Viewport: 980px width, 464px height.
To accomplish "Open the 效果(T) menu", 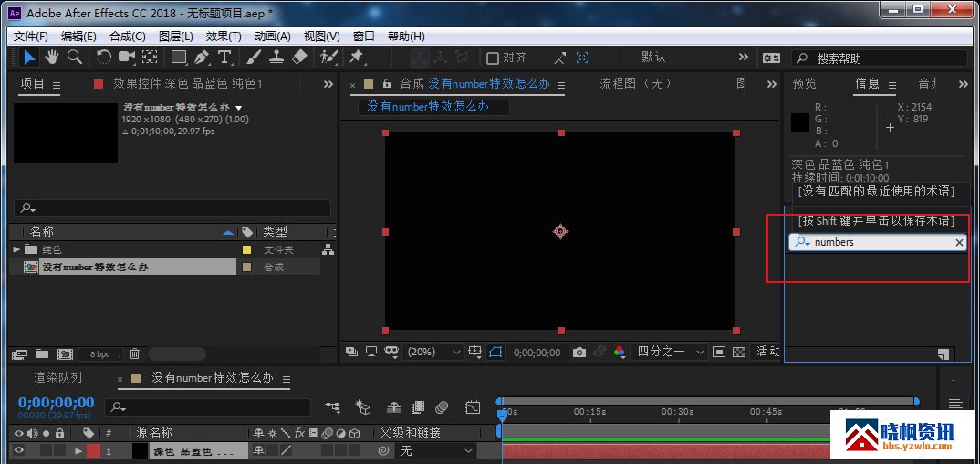I will click(x=224, y=37).
